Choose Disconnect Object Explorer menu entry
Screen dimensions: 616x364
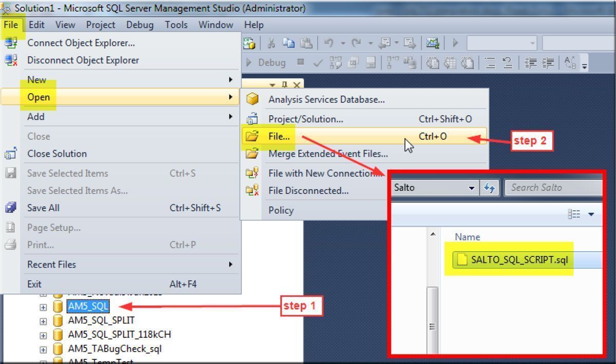click(121, 60)
